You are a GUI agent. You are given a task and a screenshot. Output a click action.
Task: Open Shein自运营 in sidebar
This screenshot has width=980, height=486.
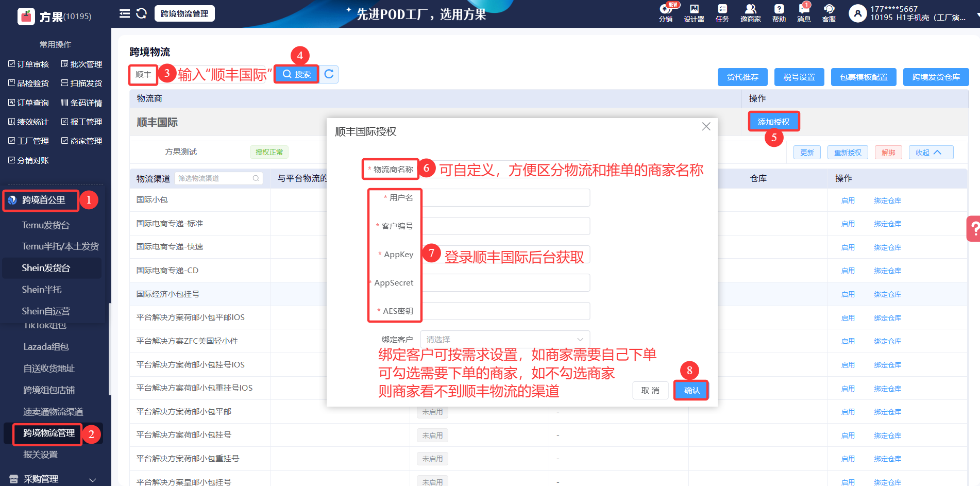click(x=46, y=311)
